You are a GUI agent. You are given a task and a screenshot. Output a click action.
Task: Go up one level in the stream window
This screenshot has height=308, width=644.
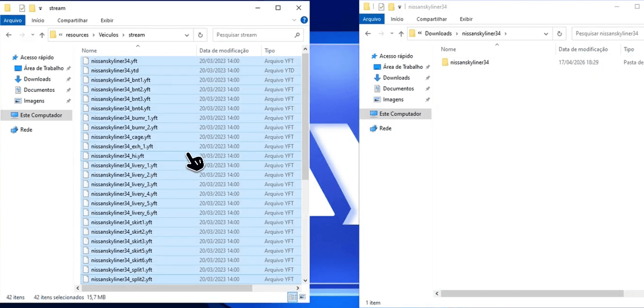pos(42,35)
